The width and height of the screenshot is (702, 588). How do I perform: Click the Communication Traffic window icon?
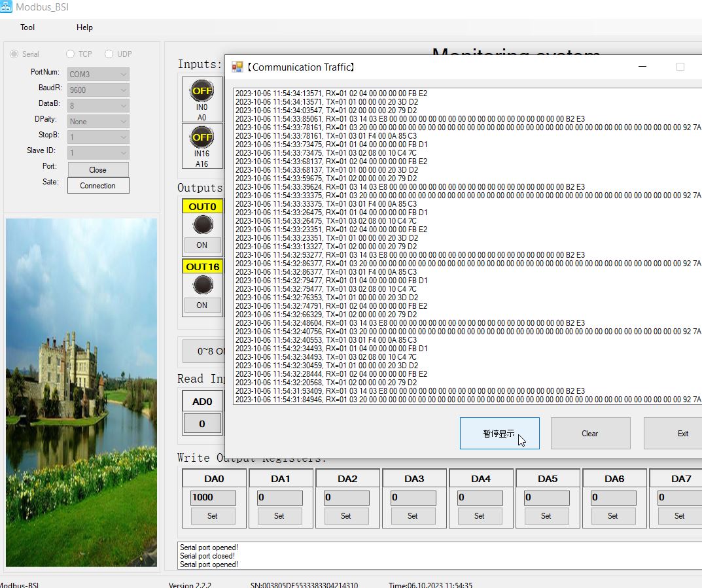coord(237,67)
